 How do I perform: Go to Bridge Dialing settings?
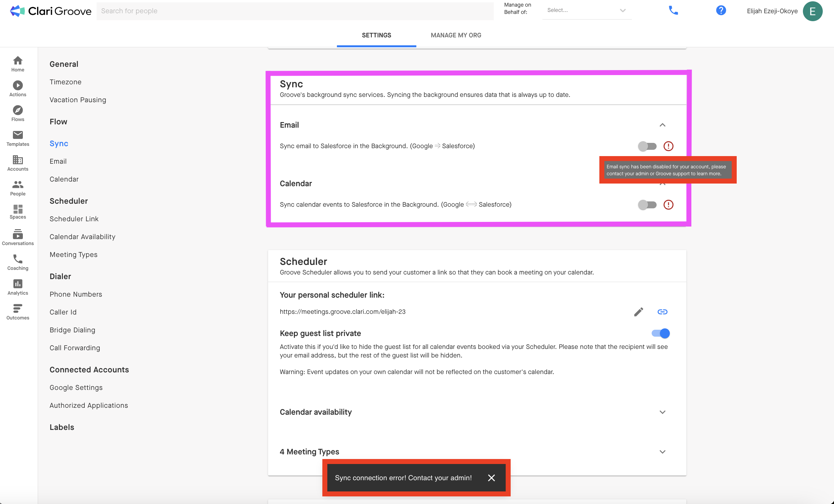click(x=72, y=330)
